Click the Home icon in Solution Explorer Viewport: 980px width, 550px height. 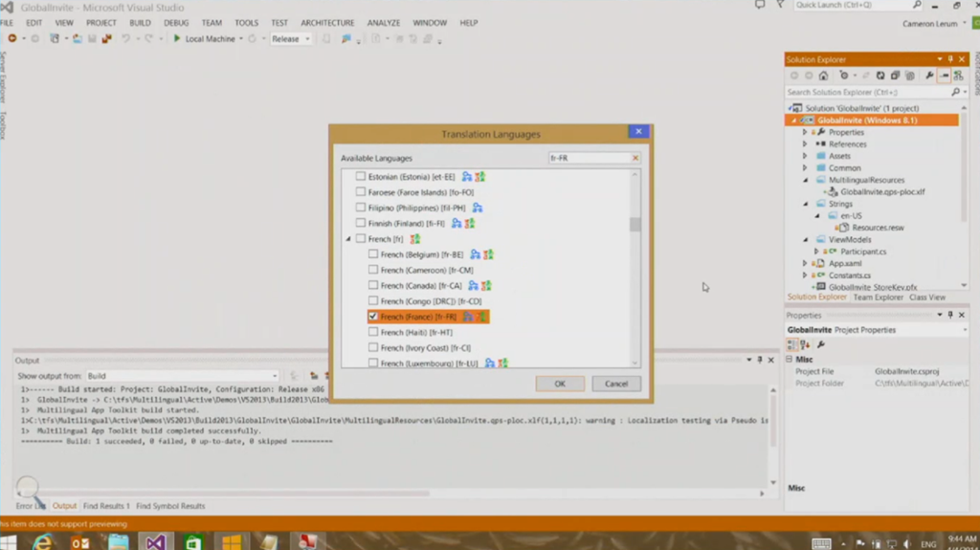pos(823,76)
